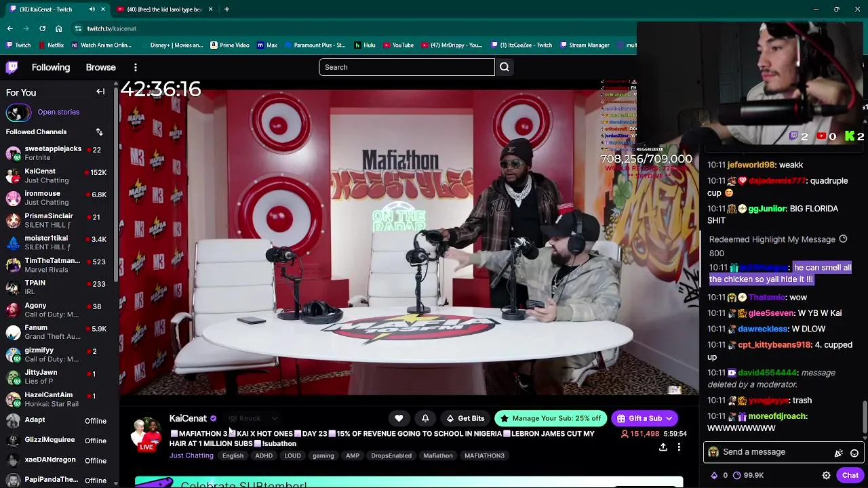Share the stream with the share icon

[x=663, y=447]
